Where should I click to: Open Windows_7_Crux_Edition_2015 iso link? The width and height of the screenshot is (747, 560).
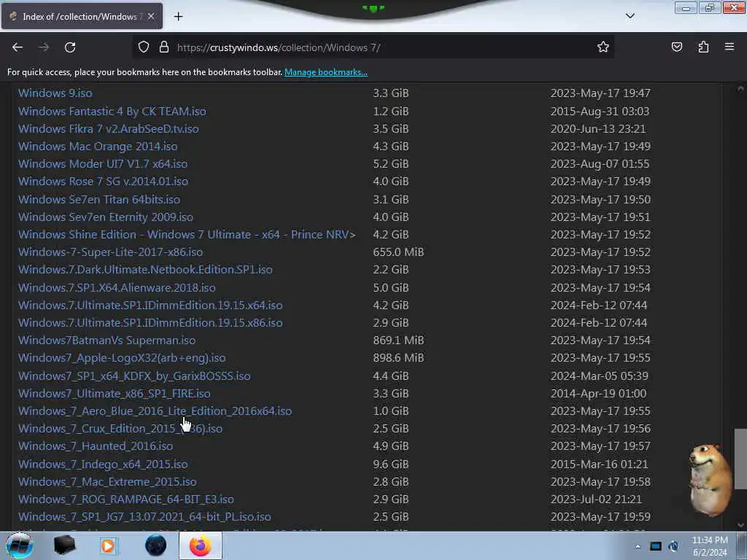[120, 429]
